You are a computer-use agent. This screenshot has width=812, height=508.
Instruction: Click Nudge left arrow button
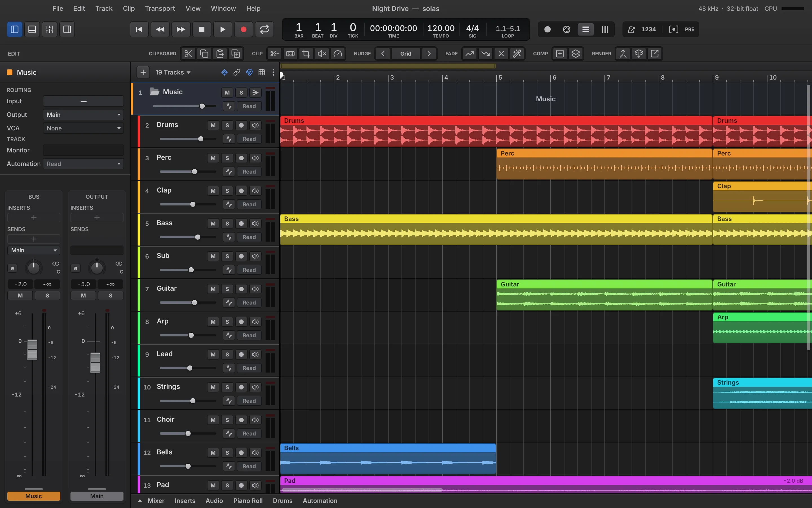pos(383,53)
